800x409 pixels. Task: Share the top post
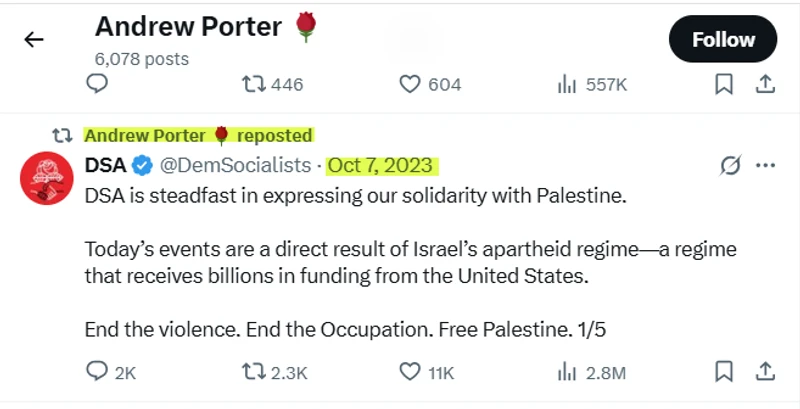click(765, 85)
